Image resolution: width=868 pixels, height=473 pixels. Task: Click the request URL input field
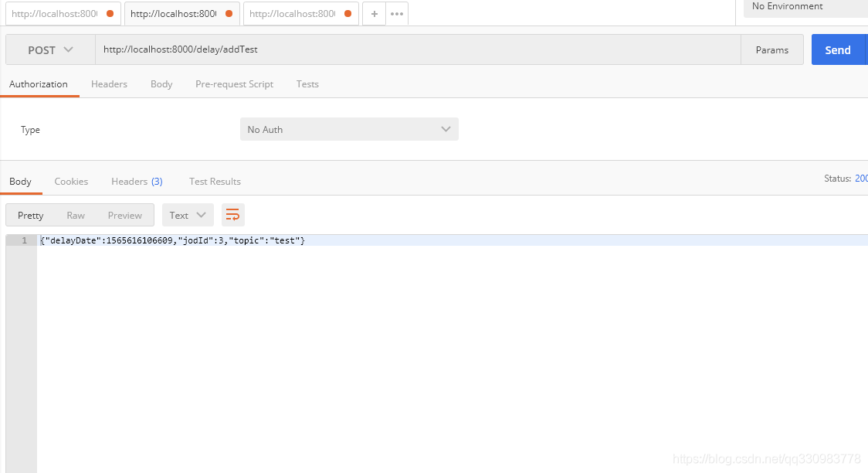418,49
